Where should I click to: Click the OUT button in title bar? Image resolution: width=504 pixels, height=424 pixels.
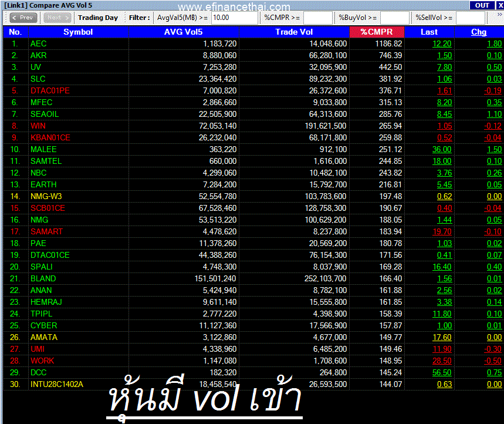pyautogui.click(x=482, y=5)
